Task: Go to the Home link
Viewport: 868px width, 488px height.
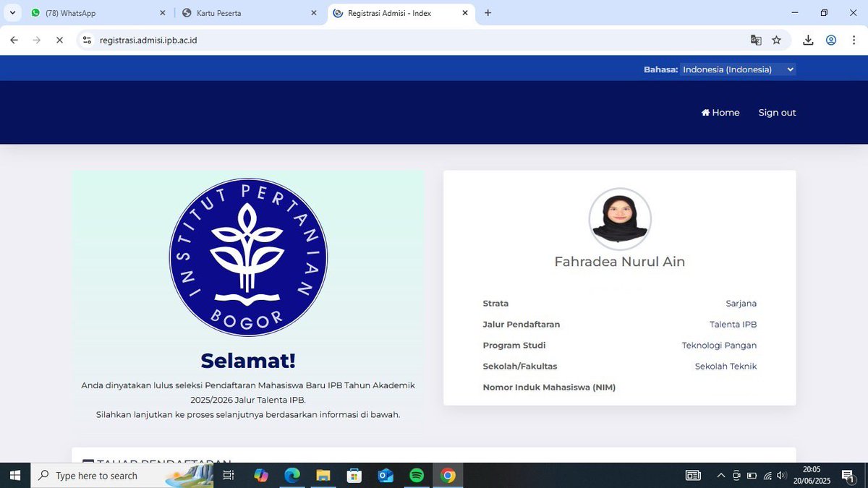Action: pyautogui.click(x=720, y=112)
